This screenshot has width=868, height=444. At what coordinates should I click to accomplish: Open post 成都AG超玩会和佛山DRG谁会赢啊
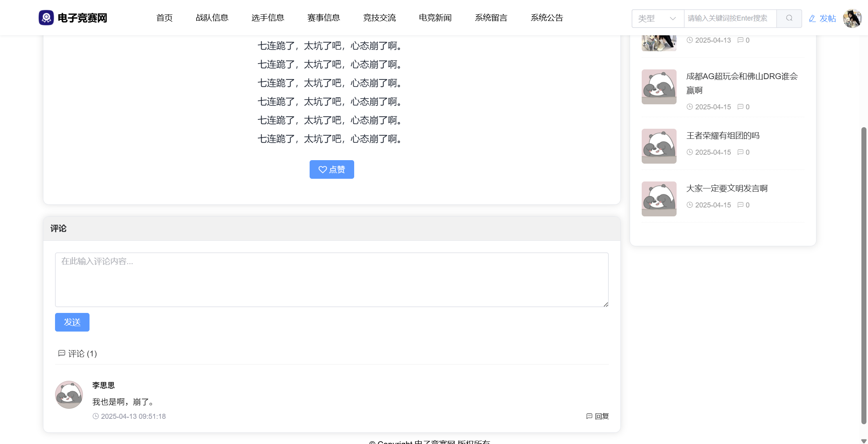[742, 76]
